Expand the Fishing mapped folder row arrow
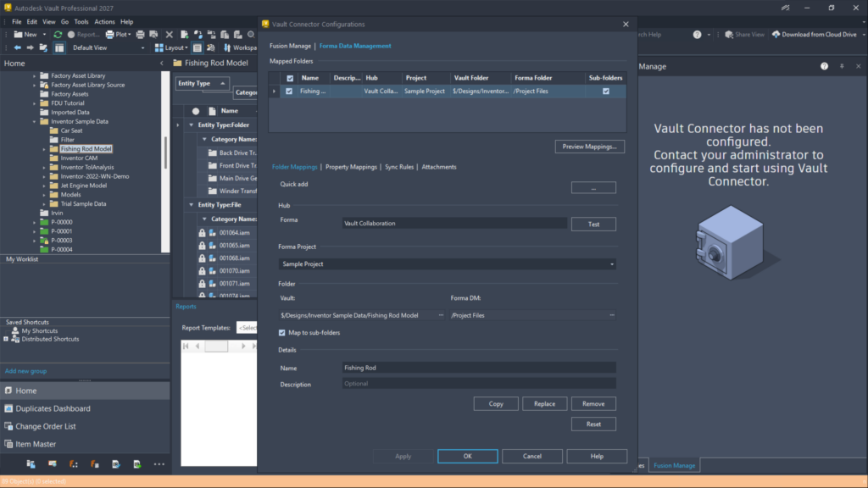The height and width of the screenshot is (488, 868). [x=274, y=91]
